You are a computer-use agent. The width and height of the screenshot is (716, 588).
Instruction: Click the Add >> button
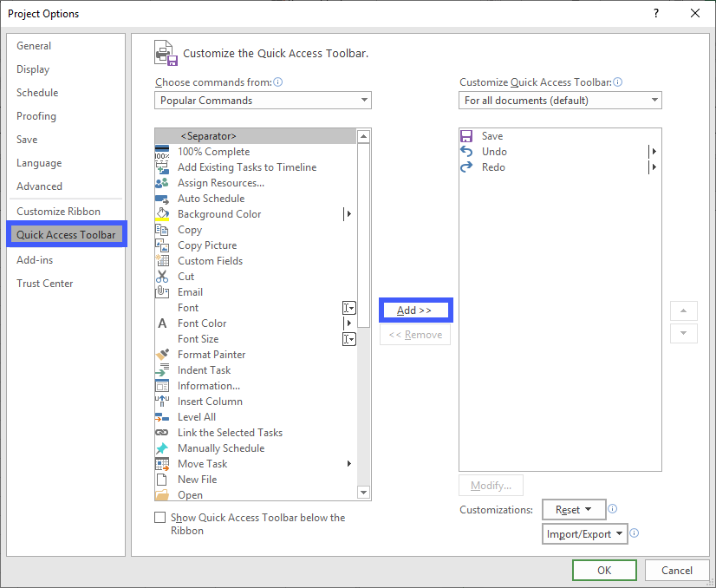[416, 310]
